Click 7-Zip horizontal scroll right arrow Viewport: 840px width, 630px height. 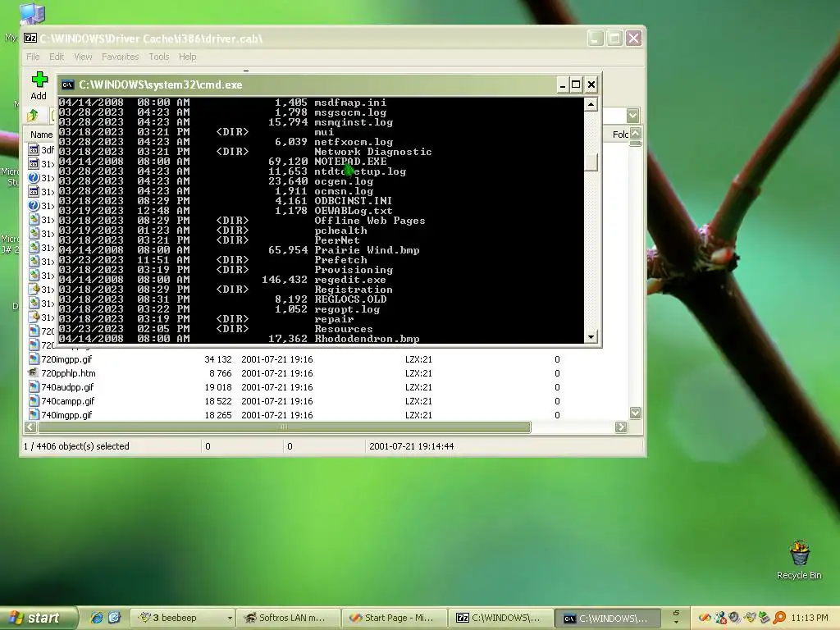coord(621,427)
